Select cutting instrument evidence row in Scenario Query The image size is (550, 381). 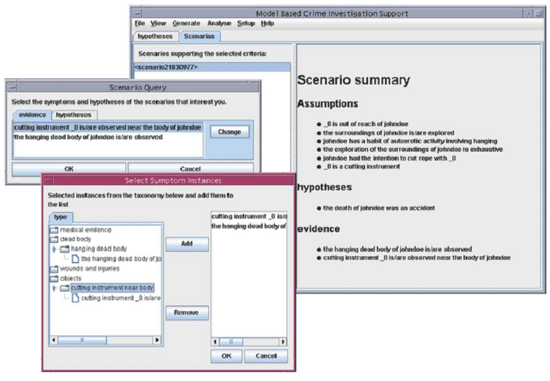(108, 127)
